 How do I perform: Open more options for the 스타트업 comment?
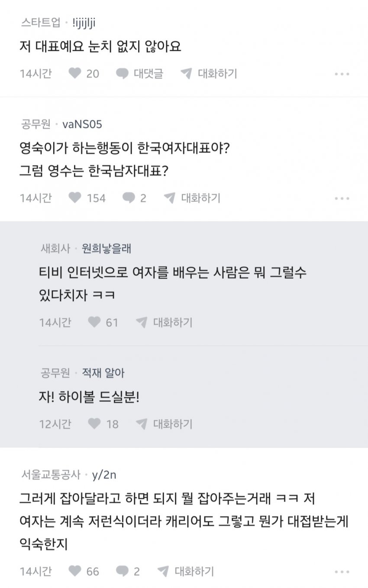pos(342,74)
